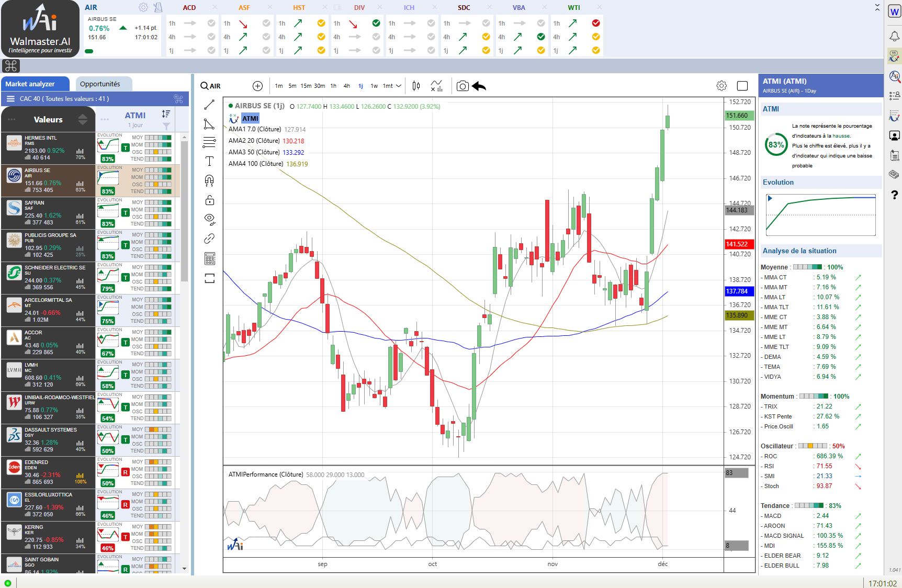Image resolution: width=902 pixels, height=588 pixels.
Task: Take a chart screenshot with camera icon
Action: (x=463, y=86)
